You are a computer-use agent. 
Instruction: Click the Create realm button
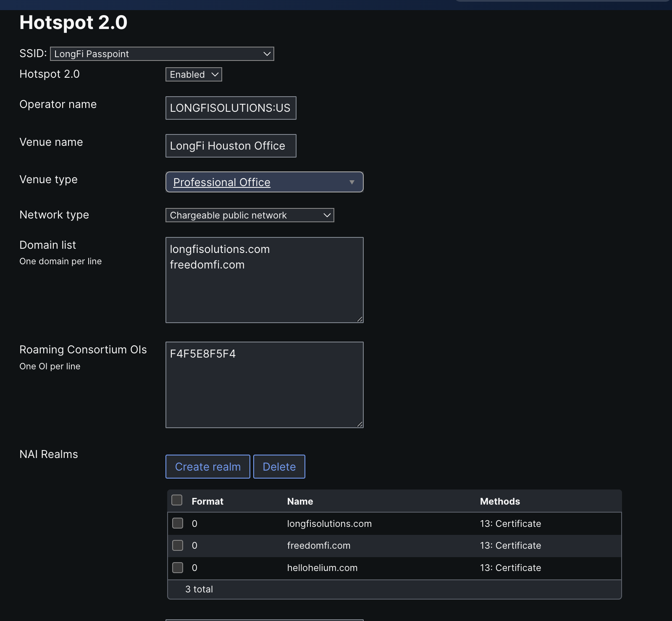tap(208, 466)
